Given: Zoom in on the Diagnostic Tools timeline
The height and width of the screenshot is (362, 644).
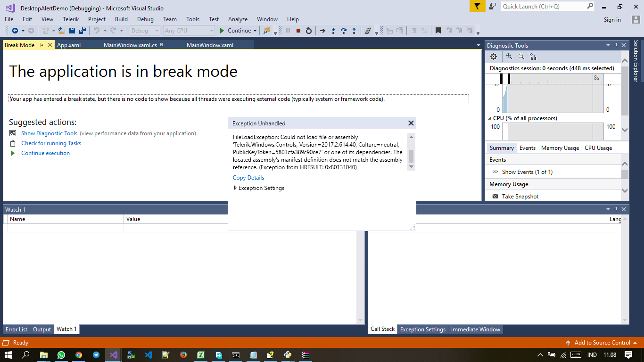Looking at the screenshot, I should (509, 57).
